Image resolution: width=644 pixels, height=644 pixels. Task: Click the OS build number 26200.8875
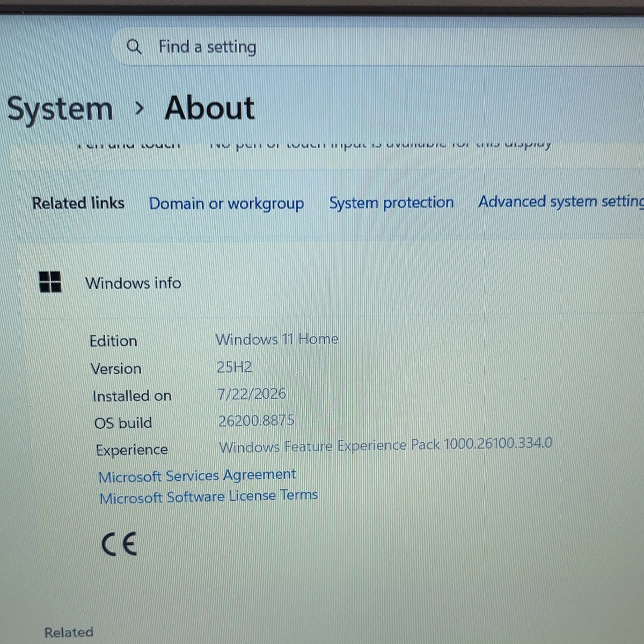257,420
